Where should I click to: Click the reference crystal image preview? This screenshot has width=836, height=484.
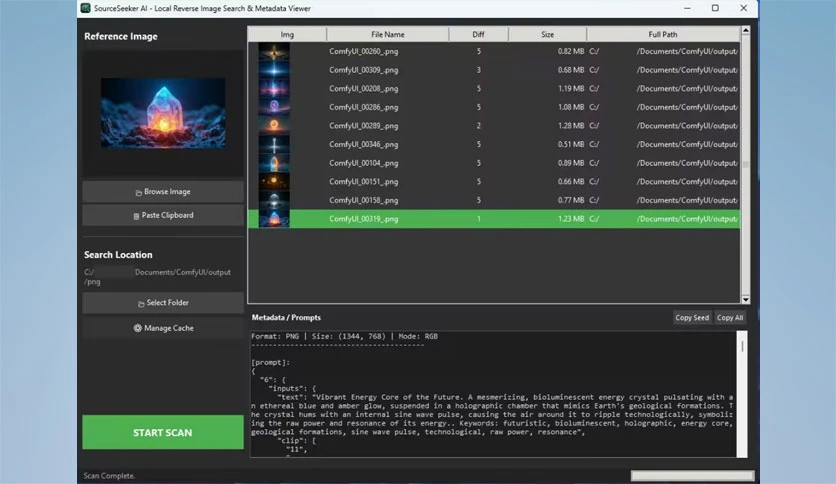163,113
